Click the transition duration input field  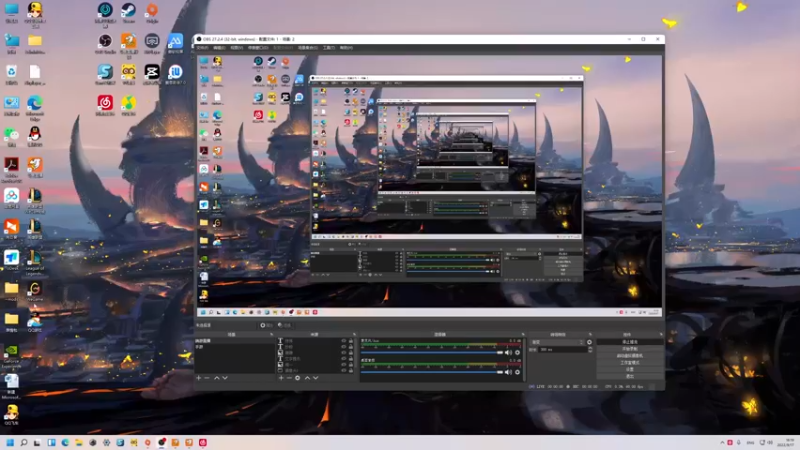tap(562, 349)
